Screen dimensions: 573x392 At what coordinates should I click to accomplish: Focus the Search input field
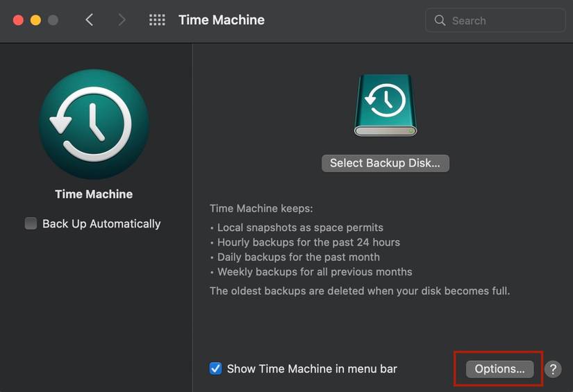(504, 20)
